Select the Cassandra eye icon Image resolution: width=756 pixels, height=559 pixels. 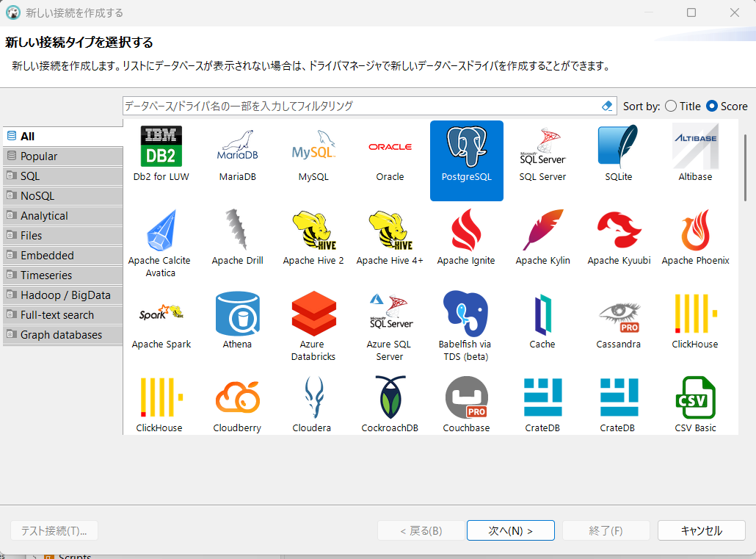[x=619, y=314]
